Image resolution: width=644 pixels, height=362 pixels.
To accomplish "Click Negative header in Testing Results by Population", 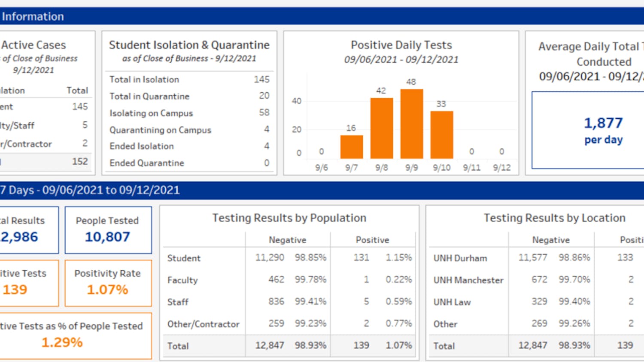I will [287, 240].
